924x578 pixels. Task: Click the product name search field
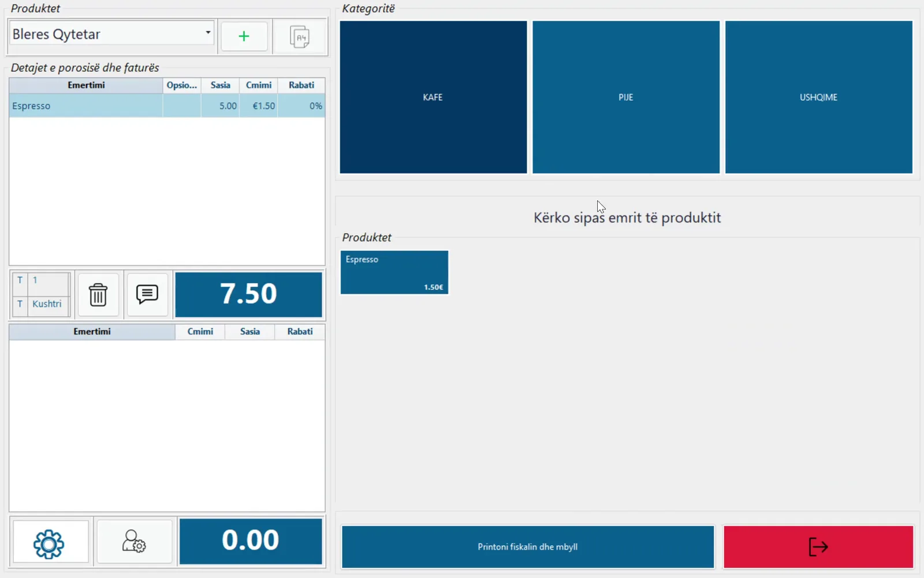tap(627, 217)
